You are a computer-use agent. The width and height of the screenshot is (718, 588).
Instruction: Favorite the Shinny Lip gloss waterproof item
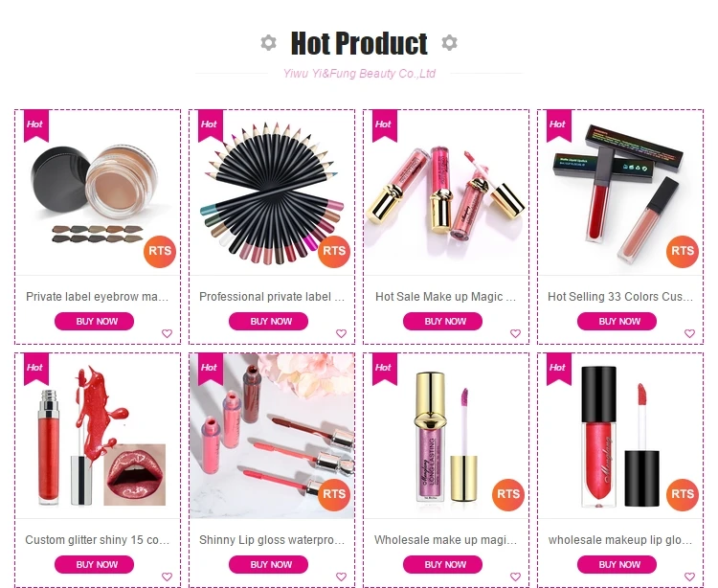341,577
